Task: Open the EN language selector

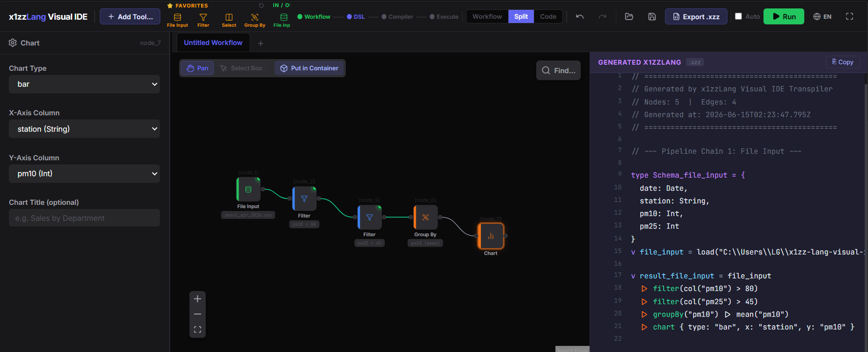Action: click(823, 16)
